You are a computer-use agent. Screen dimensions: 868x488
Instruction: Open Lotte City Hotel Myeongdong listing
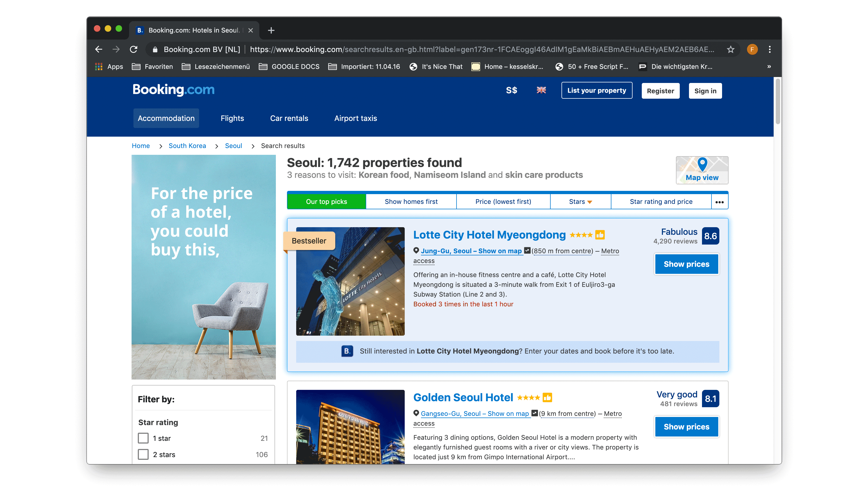[x=489, y=235]
